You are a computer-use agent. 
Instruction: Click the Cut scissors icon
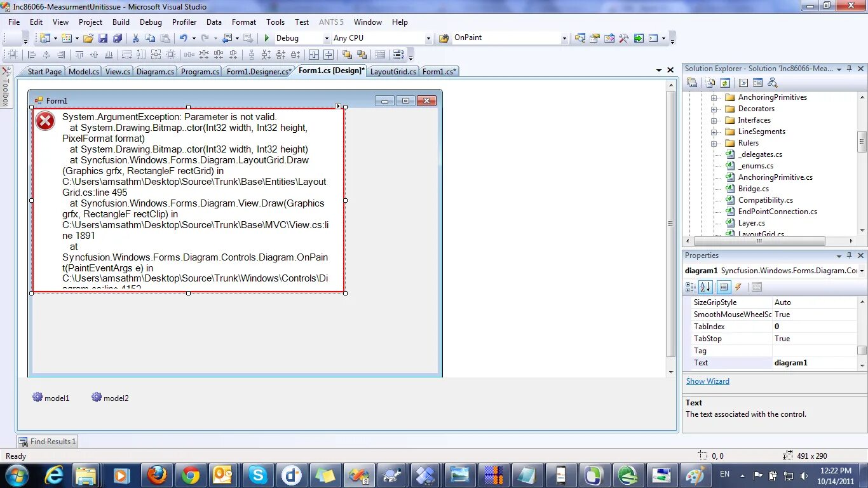135,38
